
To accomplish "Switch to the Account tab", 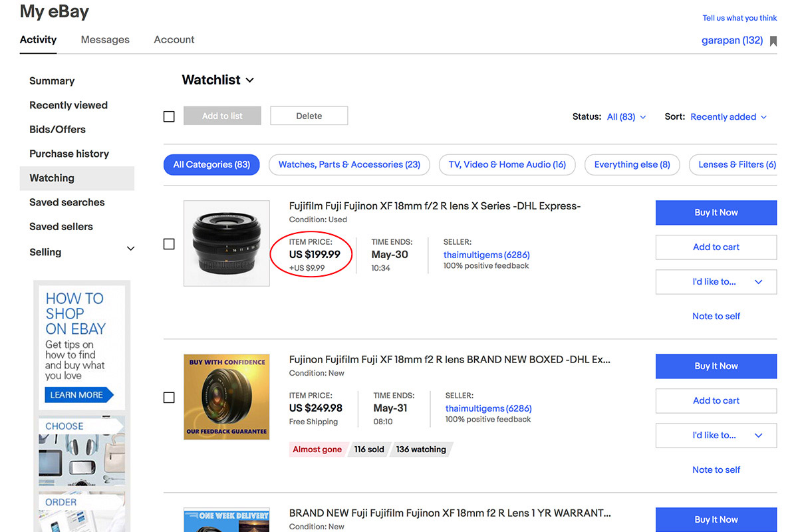I will pyautogui.click(x=174, y=40).
